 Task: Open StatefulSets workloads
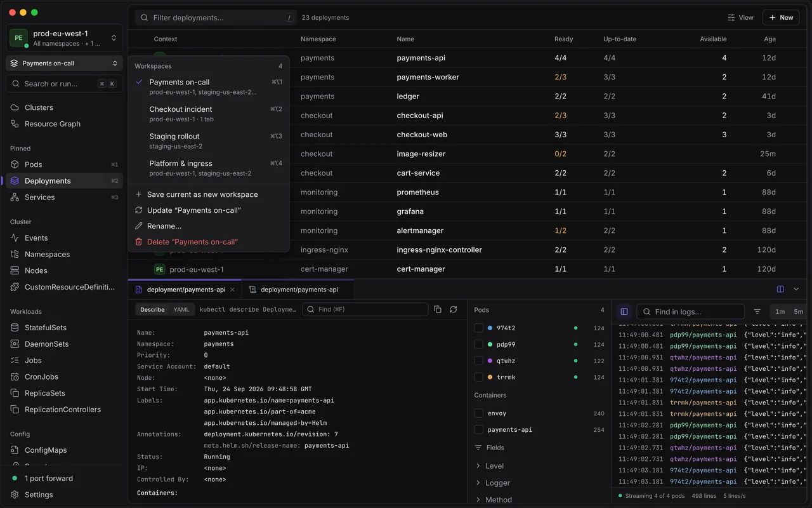click(64, 328)
